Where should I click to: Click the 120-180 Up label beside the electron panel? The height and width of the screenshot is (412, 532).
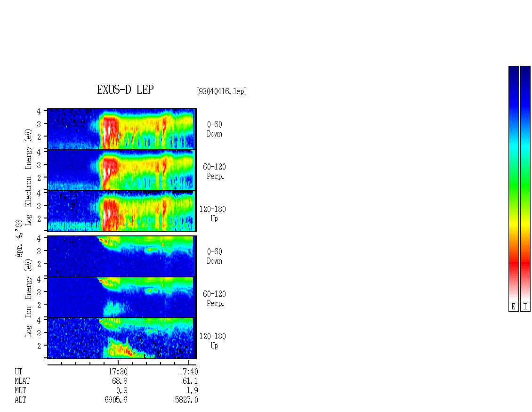tap(212, 214)
